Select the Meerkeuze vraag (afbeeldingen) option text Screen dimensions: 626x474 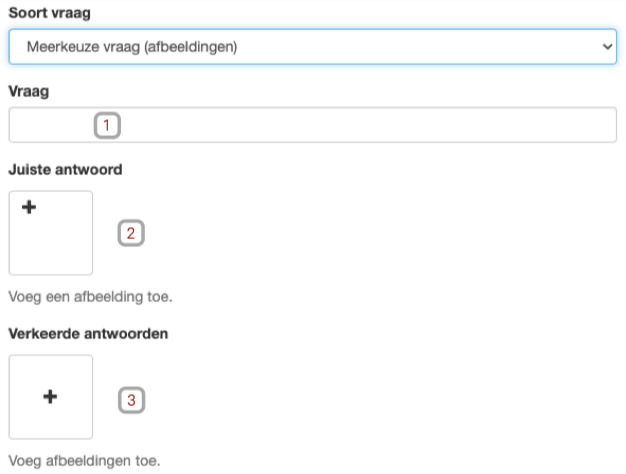tap(132, 47)
